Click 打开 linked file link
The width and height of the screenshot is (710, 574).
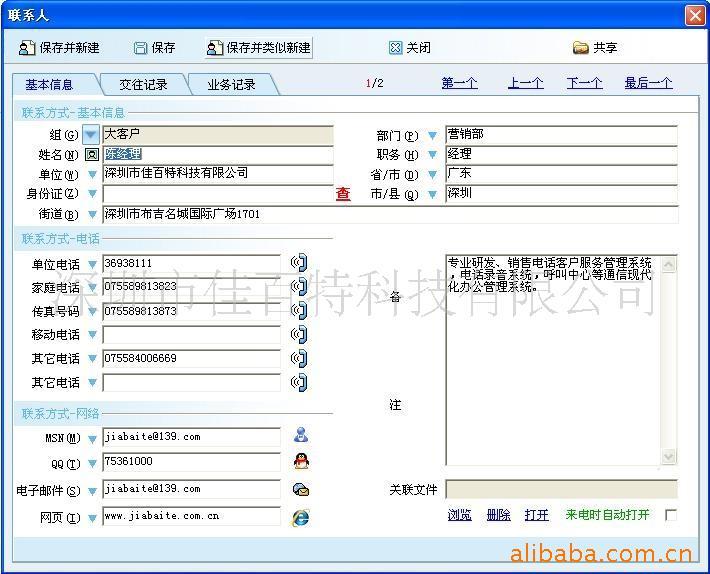537,515
